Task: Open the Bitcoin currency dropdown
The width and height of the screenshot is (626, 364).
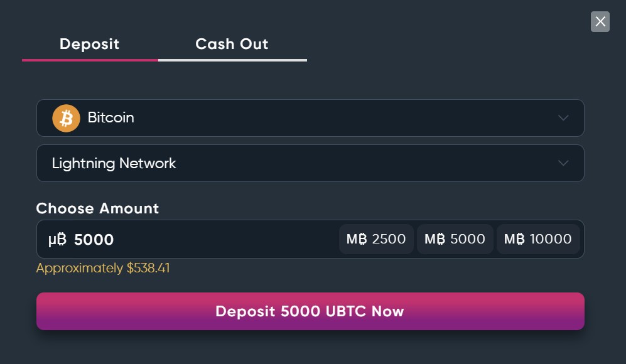Action: pyautogui.click(x=310, y=118)
